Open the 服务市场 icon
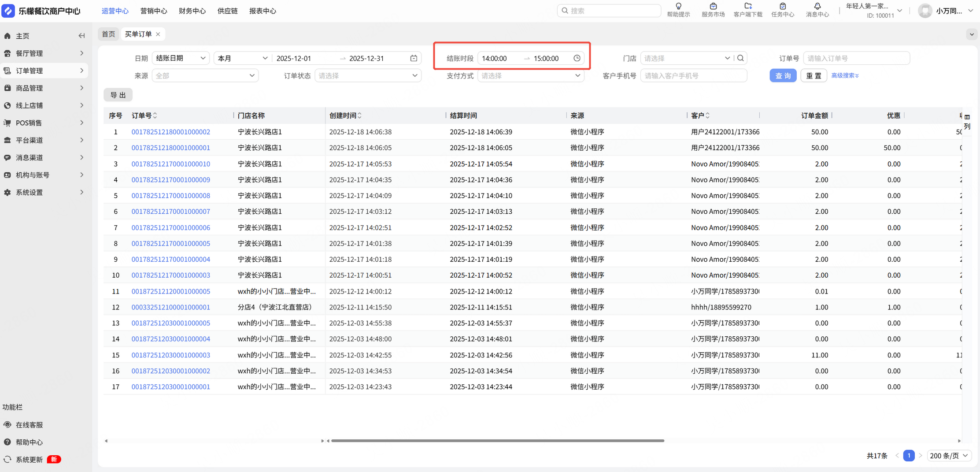 713,7
